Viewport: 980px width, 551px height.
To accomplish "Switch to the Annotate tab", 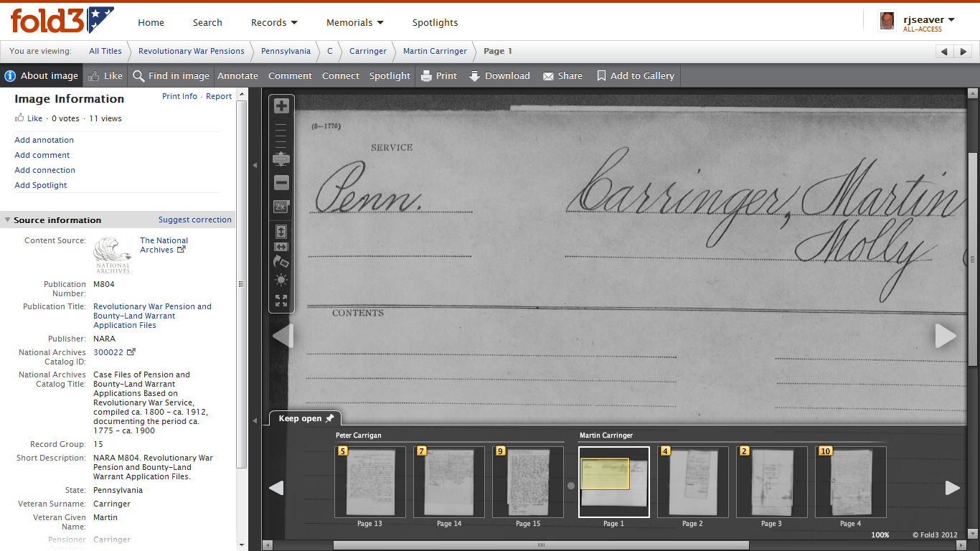I will click(237, 75).
